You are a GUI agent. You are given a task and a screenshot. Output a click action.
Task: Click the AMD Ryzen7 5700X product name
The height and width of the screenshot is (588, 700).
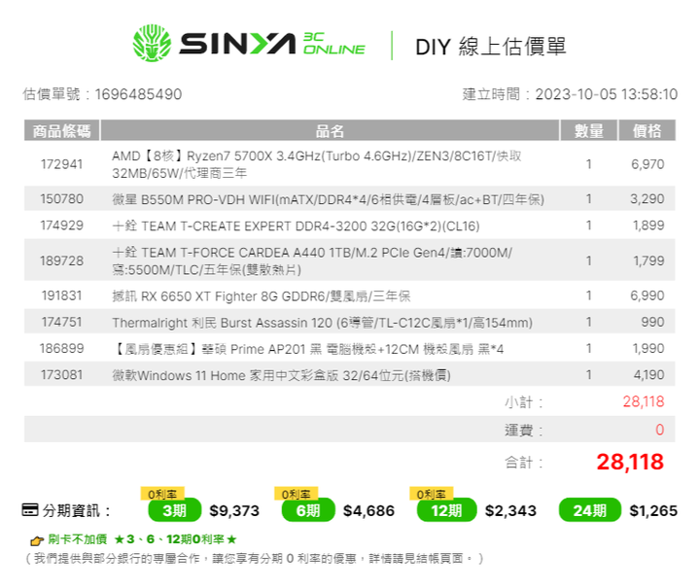[x=317, y=164]
